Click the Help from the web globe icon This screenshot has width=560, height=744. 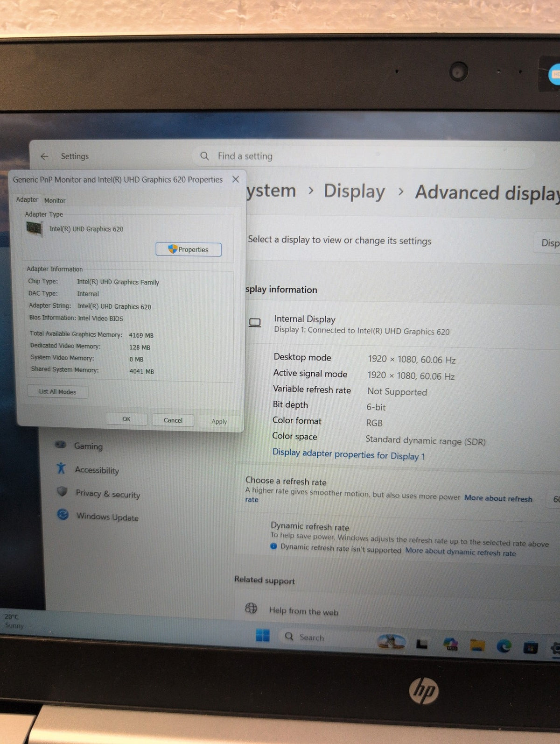click(251, 608)
